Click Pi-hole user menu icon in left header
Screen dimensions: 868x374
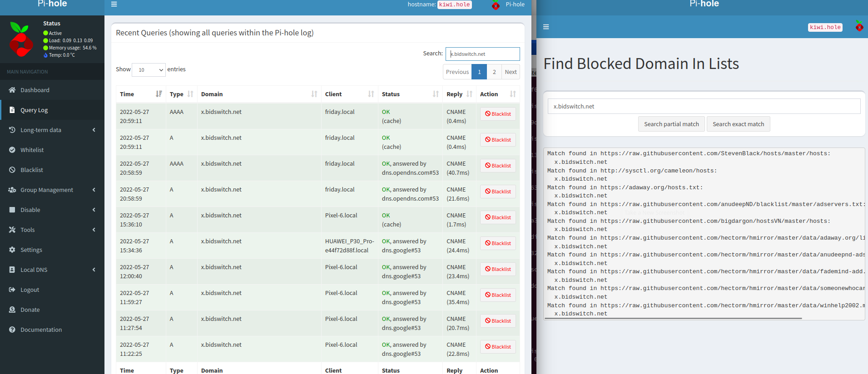click(496, 5)
